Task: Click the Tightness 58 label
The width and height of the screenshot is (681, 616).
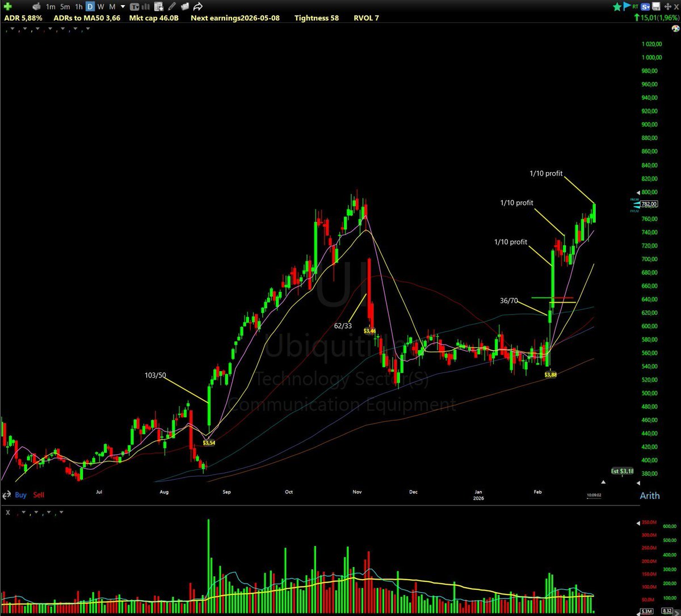Action: 317,18
